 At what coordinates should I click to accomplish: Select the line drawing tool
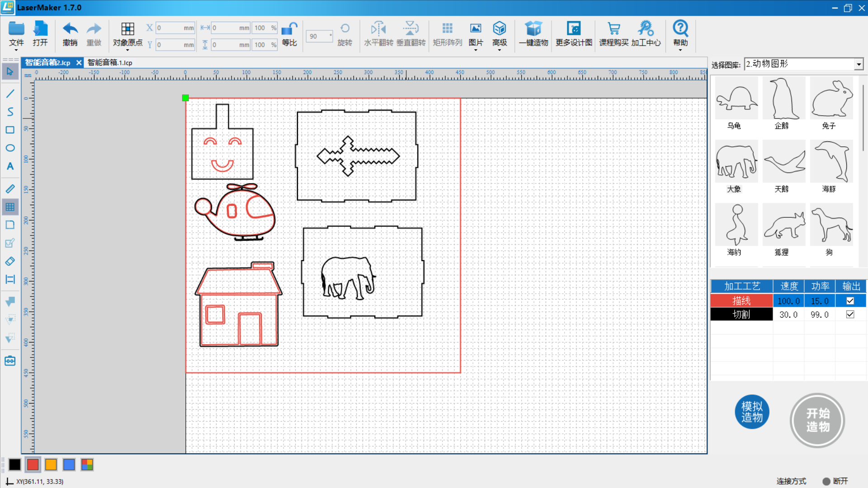pyautogui.click(x=10, y=94)
